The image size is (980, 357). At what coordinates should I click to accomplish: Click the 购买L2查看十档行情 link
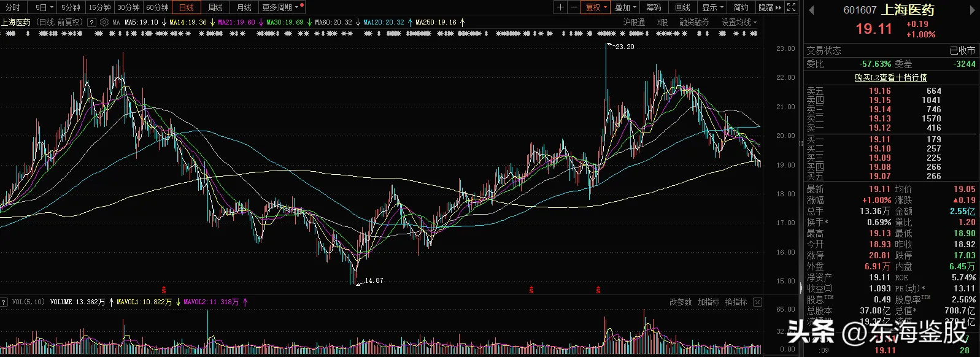coord(891,77)
